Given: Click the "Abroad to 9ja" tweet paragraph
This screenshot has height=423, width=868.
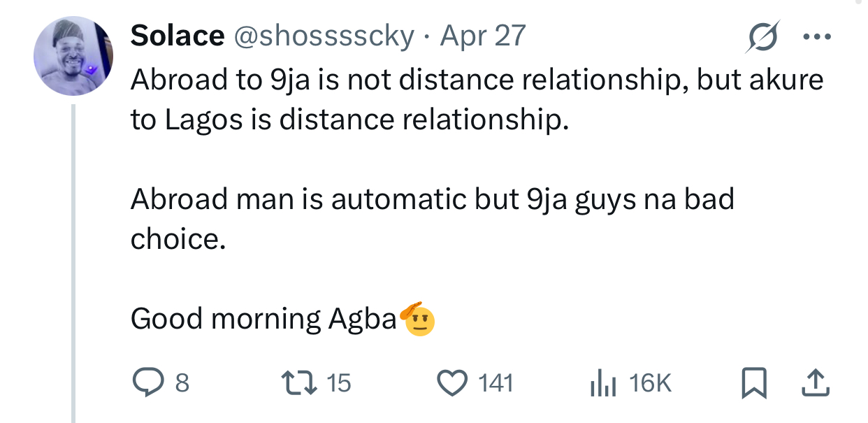Looking at the screenshot, I should 477,100.
